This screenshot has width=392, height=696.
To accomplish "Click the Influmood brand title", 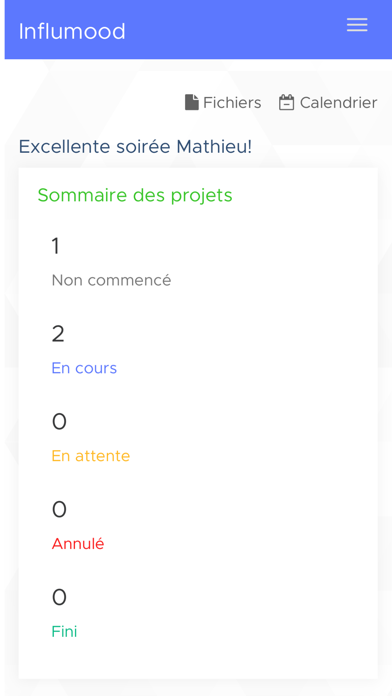I will pos(72,32).
